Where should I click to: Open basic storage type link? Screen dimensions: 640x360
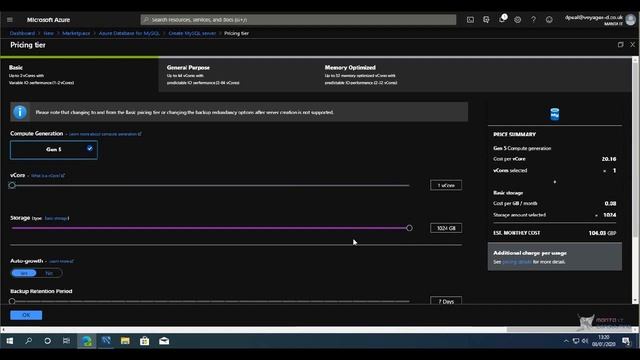coord(56,218)
